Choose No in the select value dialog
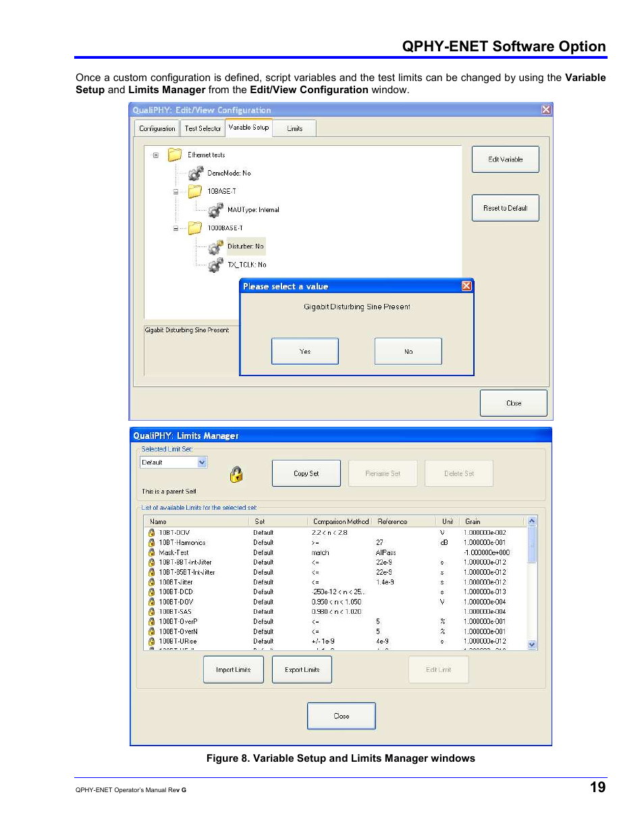The width and height of the screenshot is (644, 834). pos(408,351)
